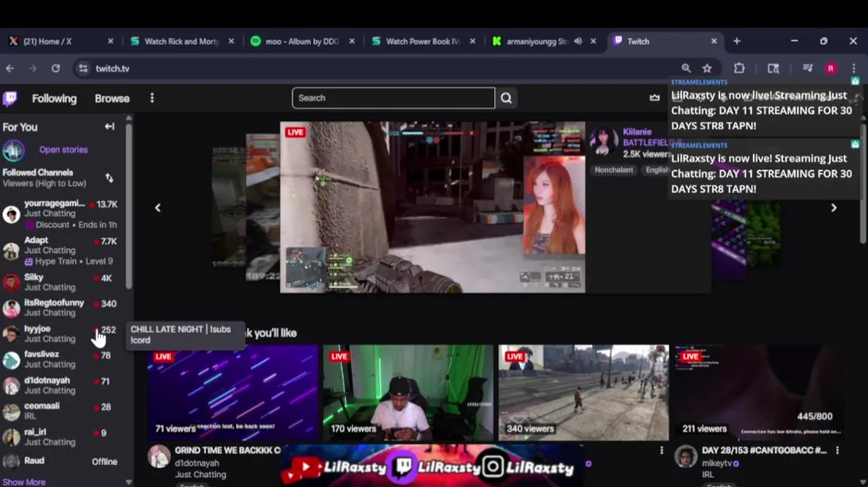Bookmark this page with star icon
This screenshot has width=868, height=487.
pyautogui.click(x=707, y=68)
